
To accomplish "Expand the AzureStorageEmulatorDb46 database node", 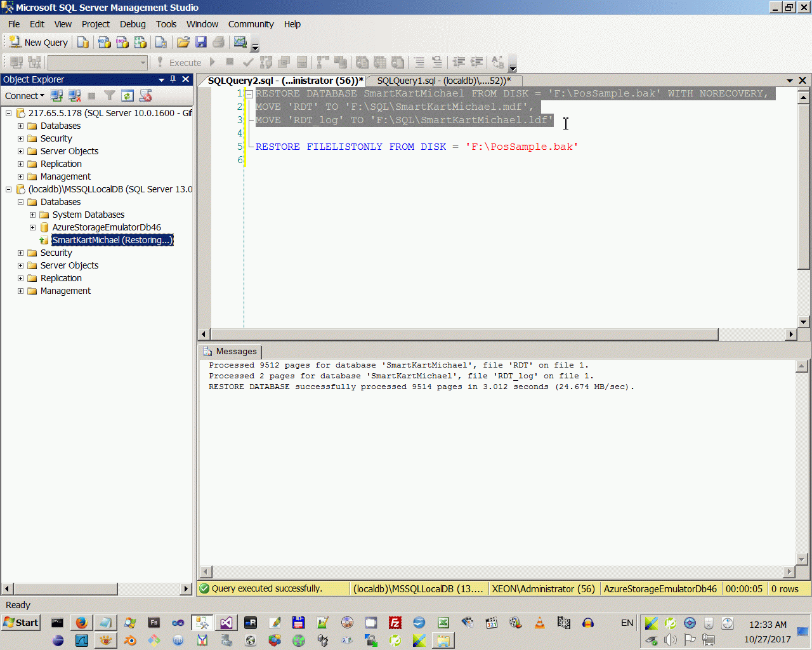I will (x=33, y=227).
